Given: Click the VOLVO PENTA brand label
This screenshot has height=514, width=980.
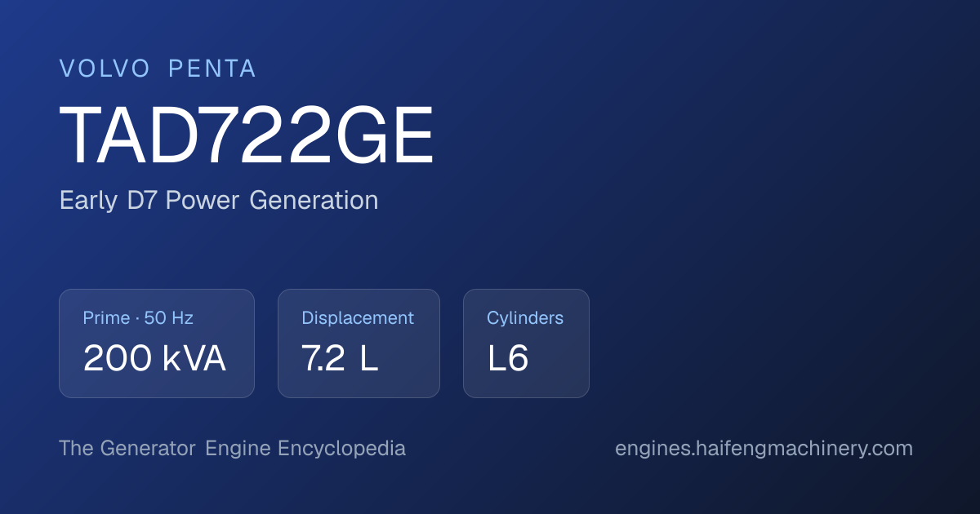Looking at the screenshot, I should pos(158,69).
